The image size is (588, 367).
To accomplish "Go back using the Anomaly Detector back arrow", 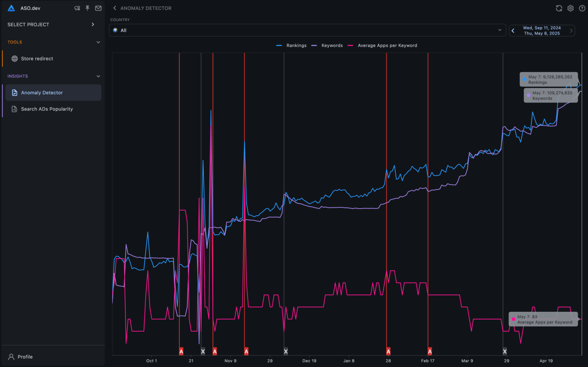I will pyautogui.click(x=114, y=8).
